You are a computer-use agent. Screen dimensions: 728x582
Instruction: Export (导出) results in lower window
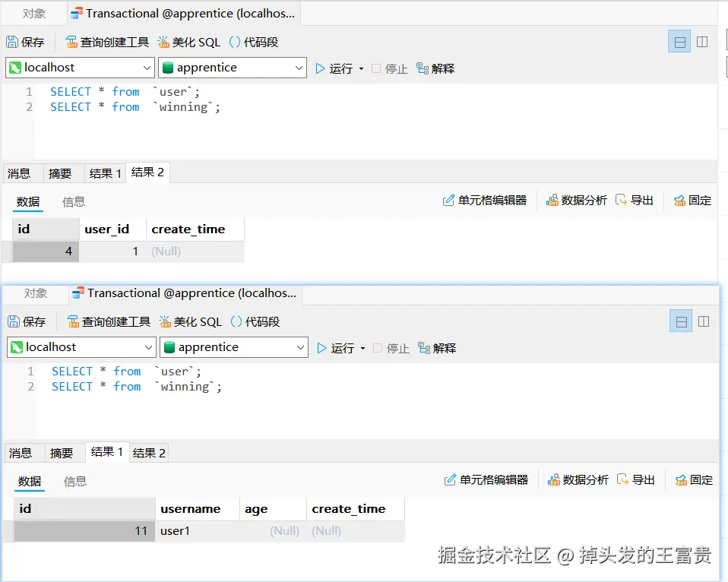click(x=636, y=480)
